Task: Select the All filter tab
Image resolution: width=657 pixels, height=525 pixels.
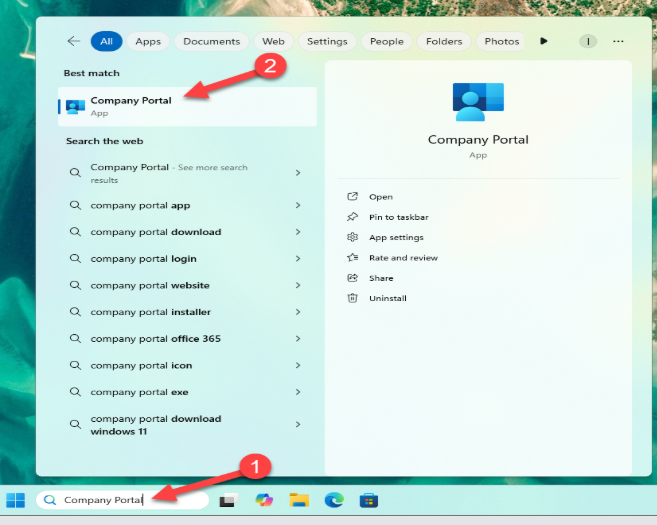Action: [x=106, y=41]
